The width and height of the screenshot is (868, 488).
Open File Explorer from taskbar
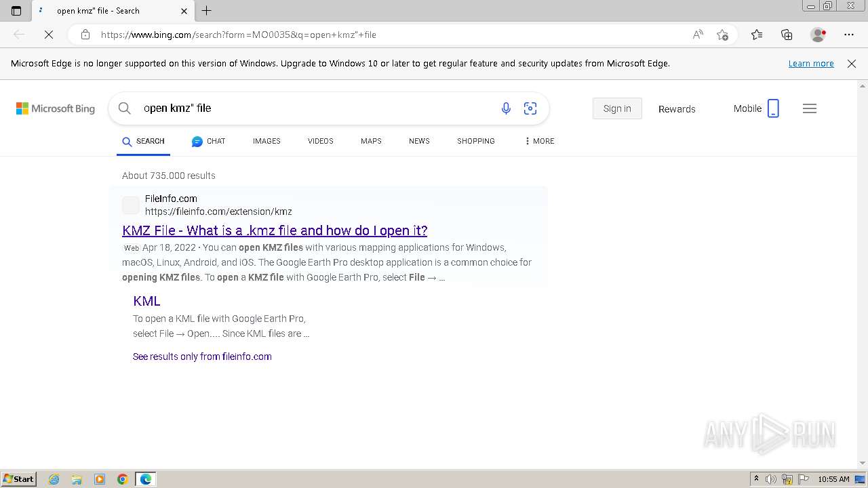[x=77, y=479]
